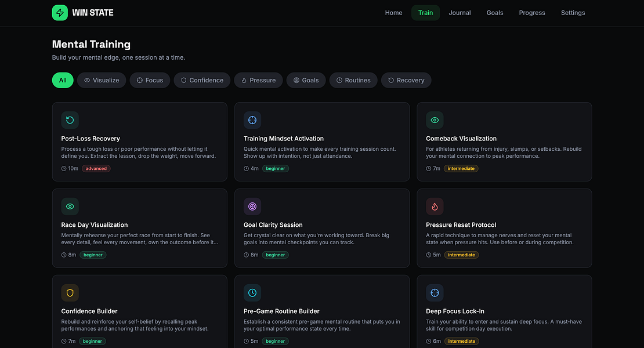Filter sessions by Pressure
Screen dimensions: 644x348
pos(258,80)
